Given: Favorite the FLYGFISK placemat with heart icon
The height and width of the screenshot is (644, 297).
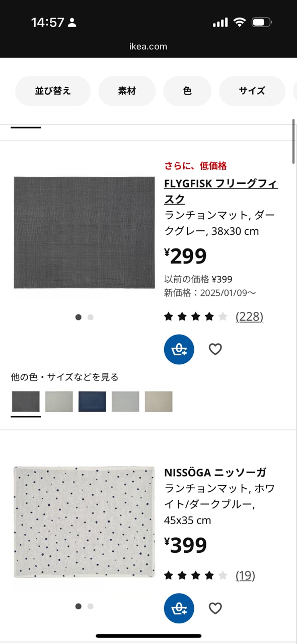Looking at the screenshot, I should [215, 349].
